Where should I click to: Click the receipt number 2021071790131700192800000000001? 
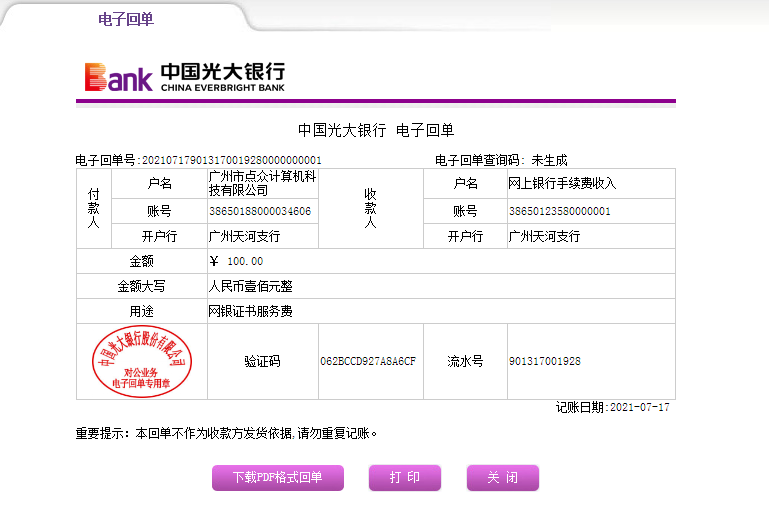pos(231,160)
